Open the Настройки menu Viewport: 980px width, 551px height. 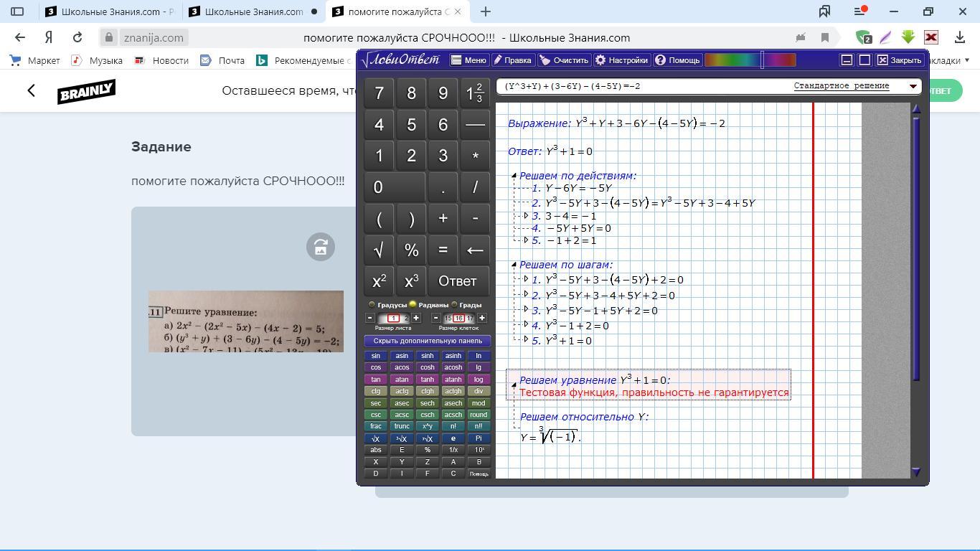[621, 60]
